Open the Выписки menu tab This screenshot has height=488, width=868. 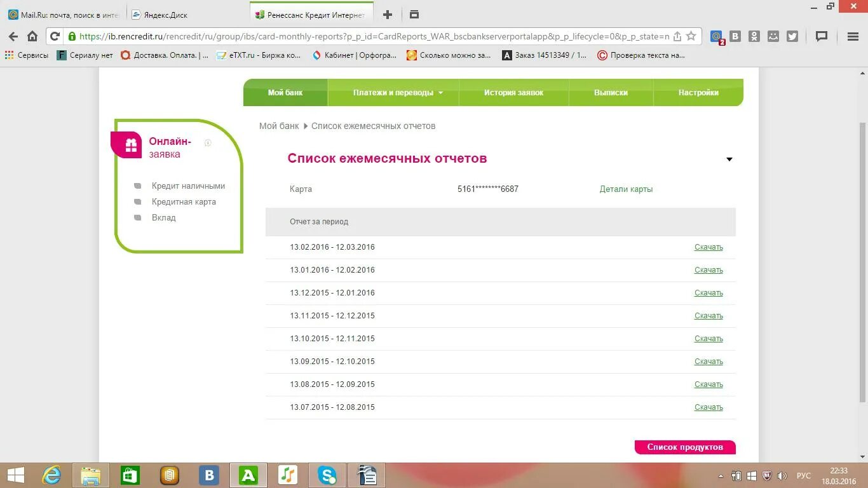point(611,93)
